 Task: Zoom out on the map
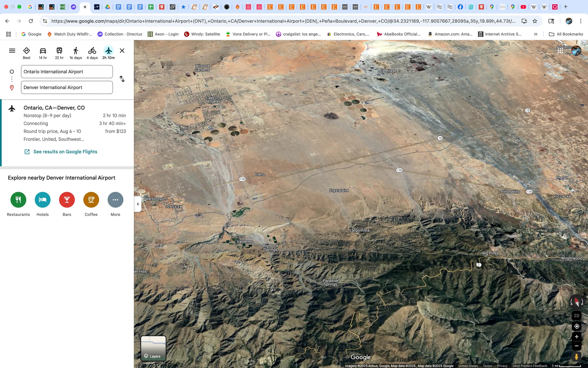click(576, 346)
